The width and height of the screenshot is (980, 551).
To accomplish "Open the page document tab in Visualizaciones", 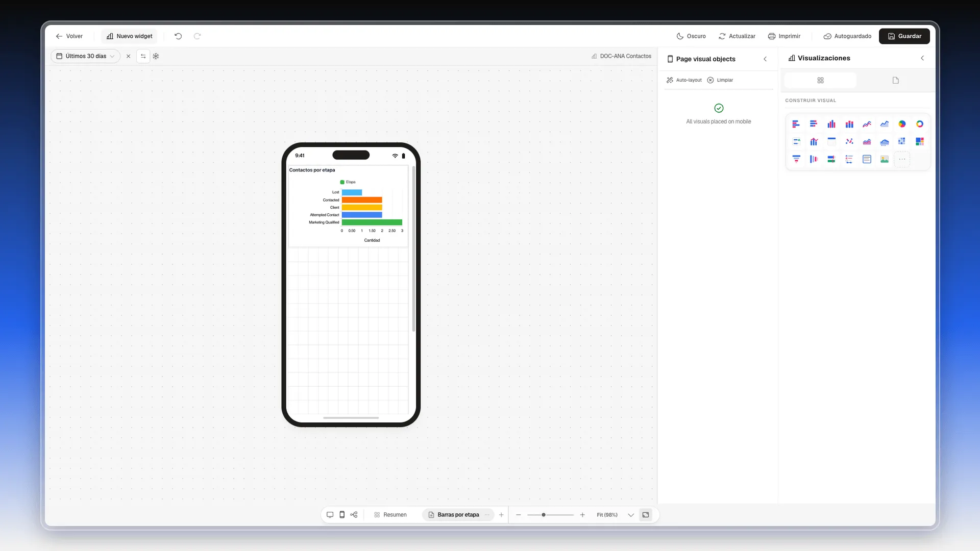I will pyautogui.click(x=895, y=80).
